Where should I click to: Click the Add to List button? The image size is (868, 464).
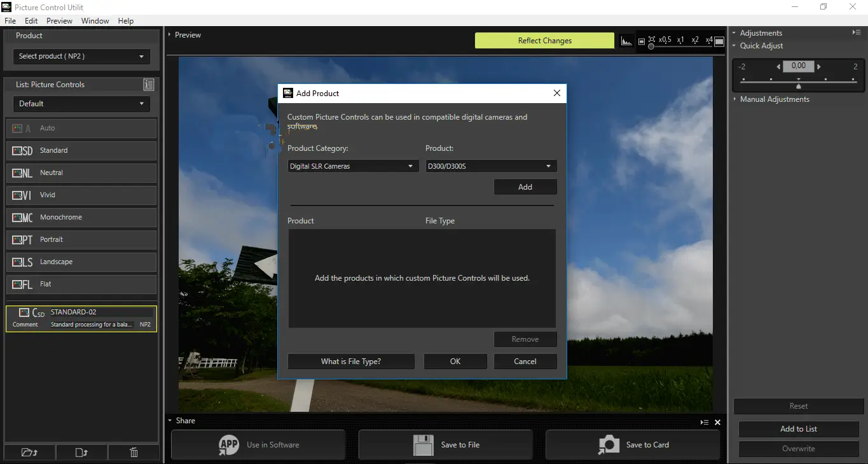[799, 429]
